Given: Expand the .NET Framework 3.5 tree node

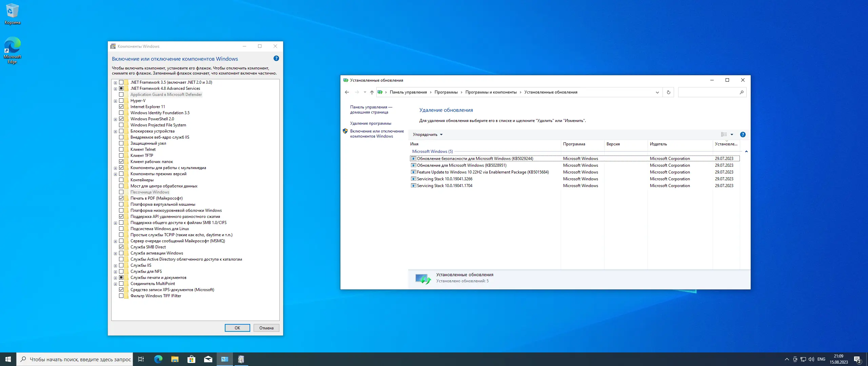Looking at the screenshot, I should [x=115, y=82].
